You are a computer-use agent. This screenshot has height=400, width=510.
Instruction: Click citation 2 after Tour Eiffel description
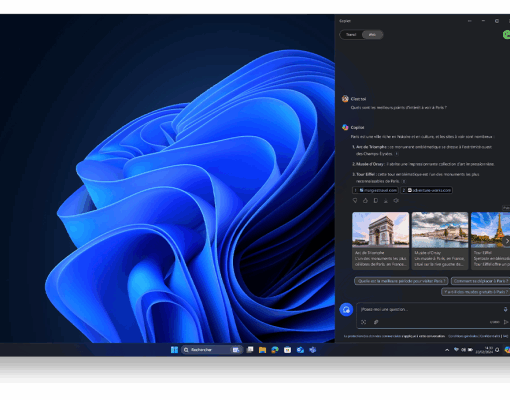tap(404, 181)
